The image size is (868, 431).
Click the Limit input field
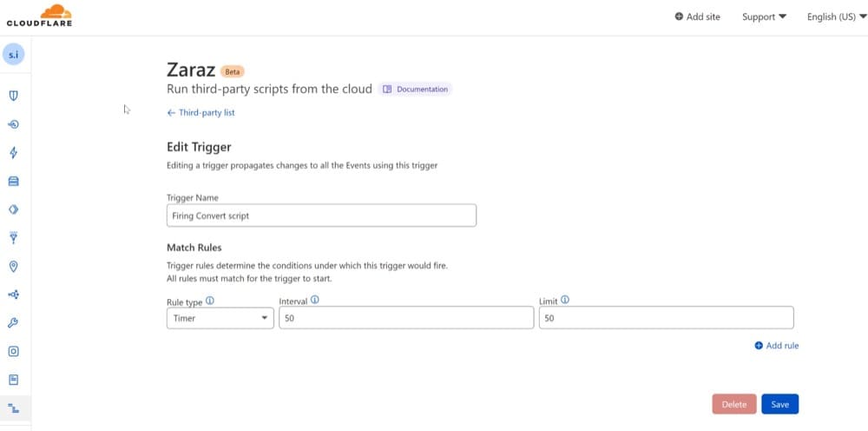(667, 318)
